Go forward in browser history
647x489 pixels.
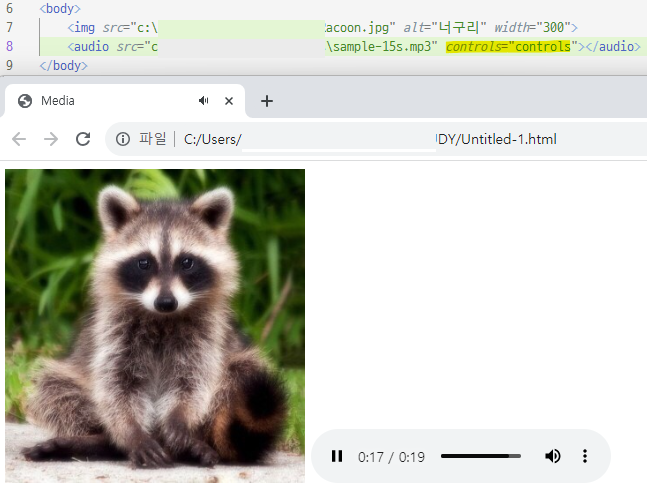(x=51, y=139)
